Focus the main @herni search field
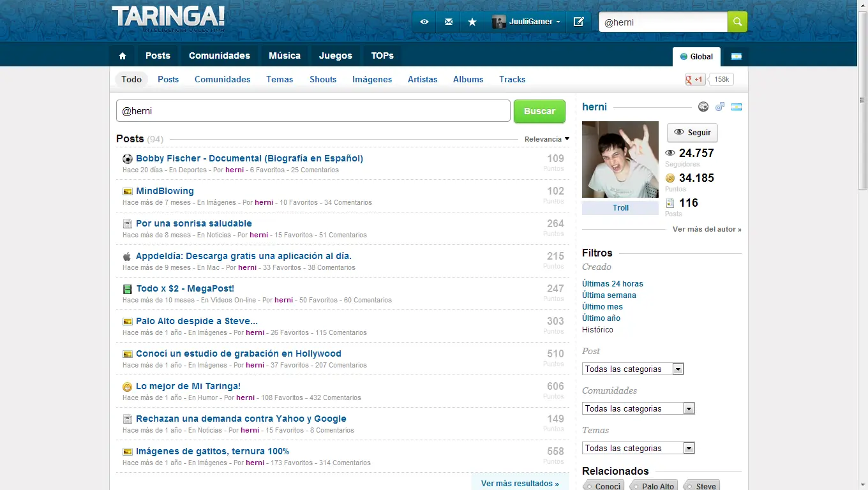The width and height of the screenshot is (868, 490). (313, 111)
